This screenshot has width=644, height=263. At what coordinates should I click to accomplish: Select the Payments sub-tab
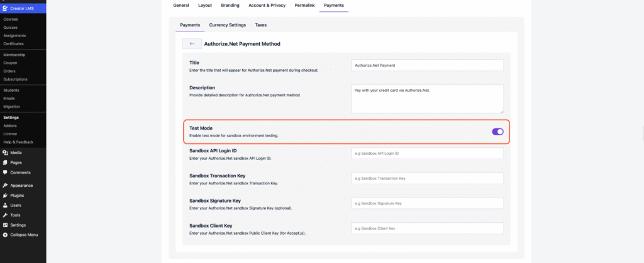pos(190,25)
